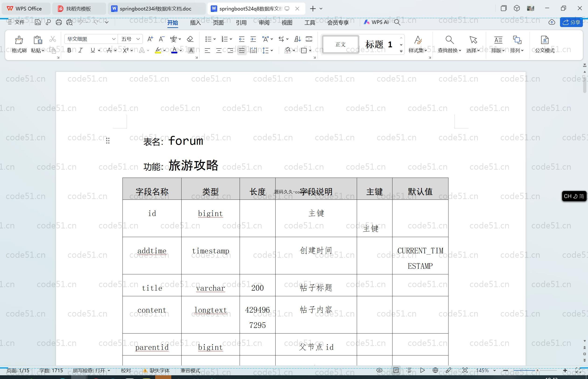Click the 分享 (Share) button
588x379 pixels.
pyautogui.click(x=571, y=22)
